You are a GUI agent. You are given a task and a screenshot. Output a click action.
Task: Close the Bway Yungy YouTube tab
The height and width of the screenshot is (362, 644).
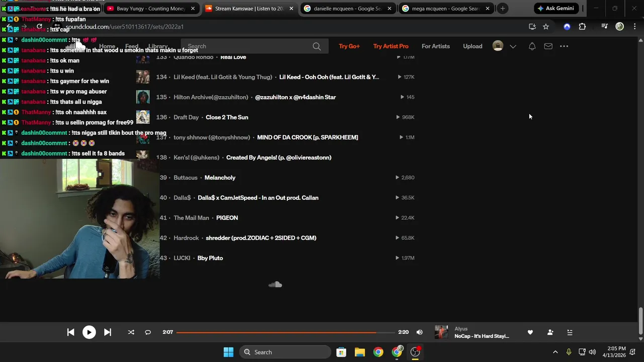[x=193, y=9]
